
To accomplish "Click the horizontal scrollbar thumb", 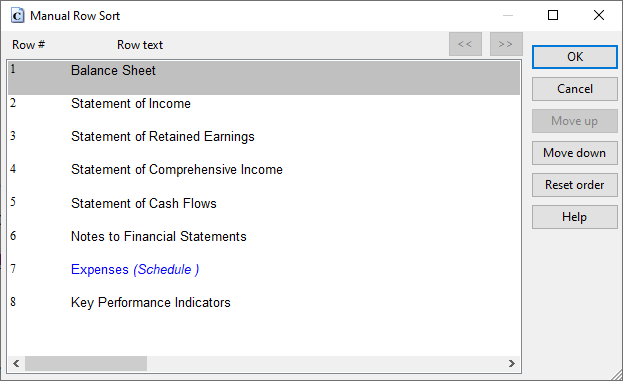I will 86,363.
